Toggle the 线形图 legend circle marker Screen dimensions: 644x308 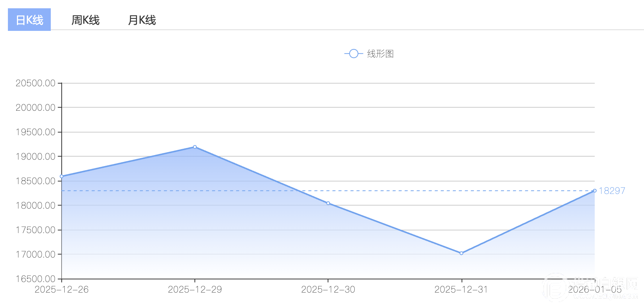[x=354, y=54]
